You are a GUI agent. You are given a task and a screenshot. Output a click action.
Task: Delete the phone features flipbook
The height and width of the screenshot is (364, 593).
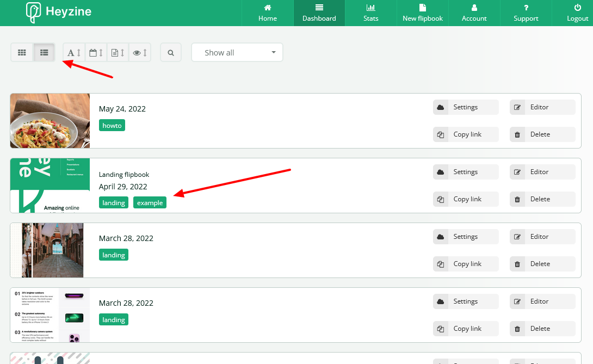click(x=543, y=329)
